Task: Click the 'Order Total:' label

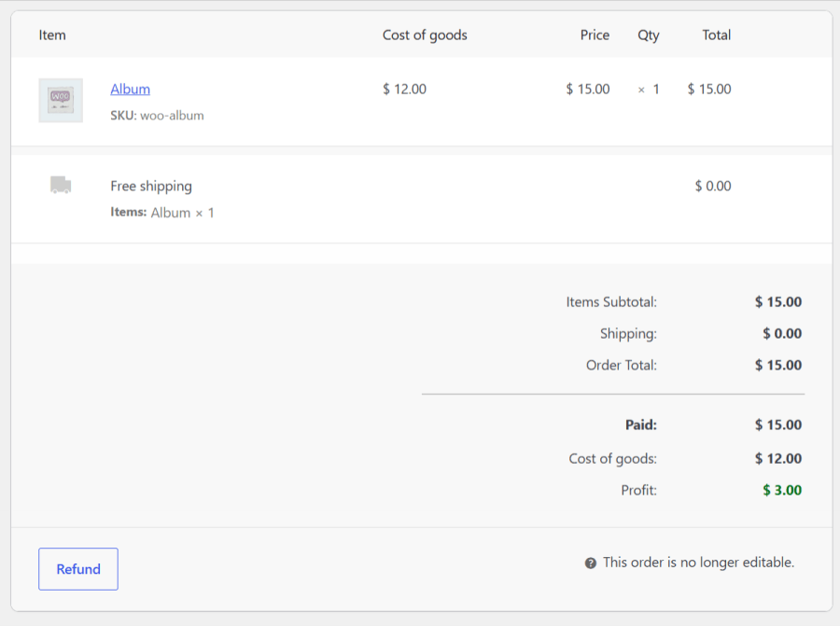Action: (x=622, y=365)
